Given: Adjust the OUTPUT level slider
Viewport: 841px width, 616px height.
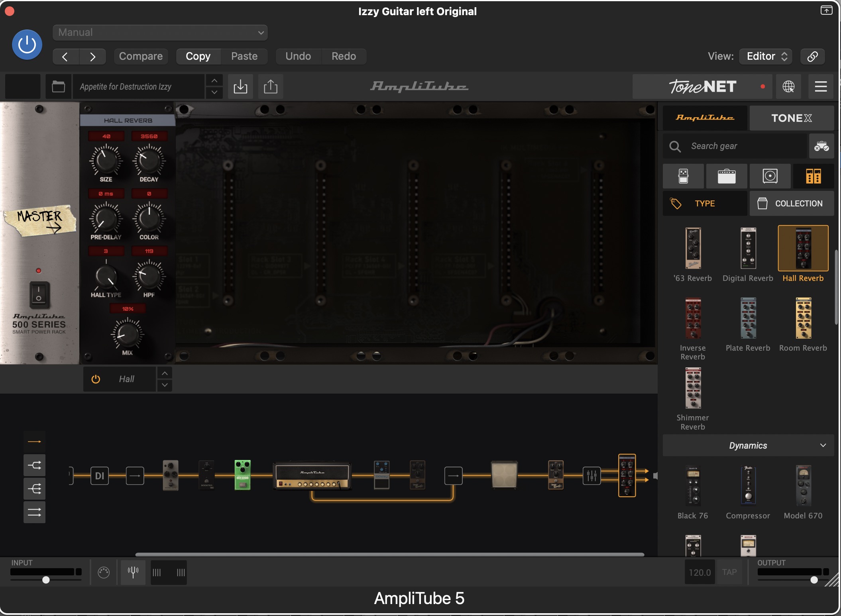Looking at the screenshot, I should click(814, 580).
